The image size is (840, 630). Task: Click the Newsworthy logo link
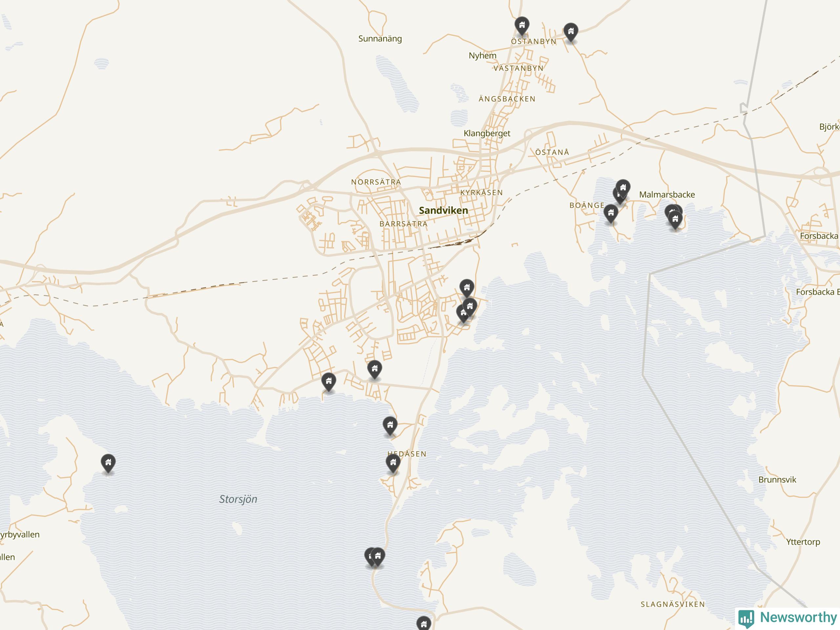click(x=787, y=618)
